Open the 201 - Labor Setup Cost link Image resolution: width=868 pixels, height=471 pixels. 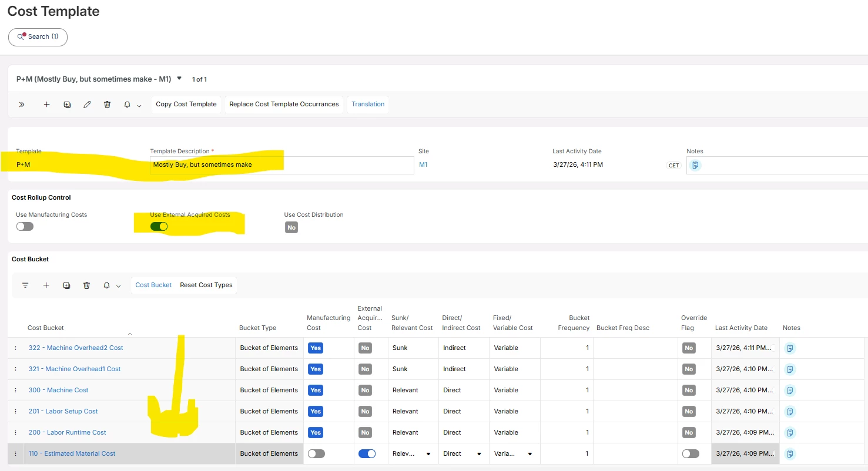63,412
